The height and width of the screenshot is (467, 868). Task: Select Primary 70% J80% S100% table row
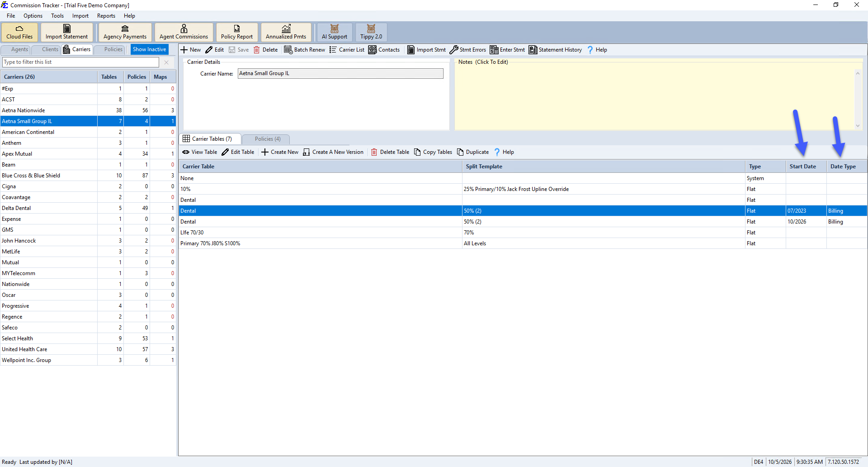(x=523, y=243)
